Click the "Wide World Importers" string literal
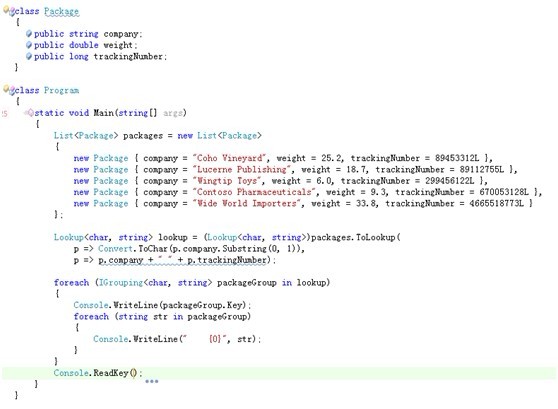 [247, 203]
